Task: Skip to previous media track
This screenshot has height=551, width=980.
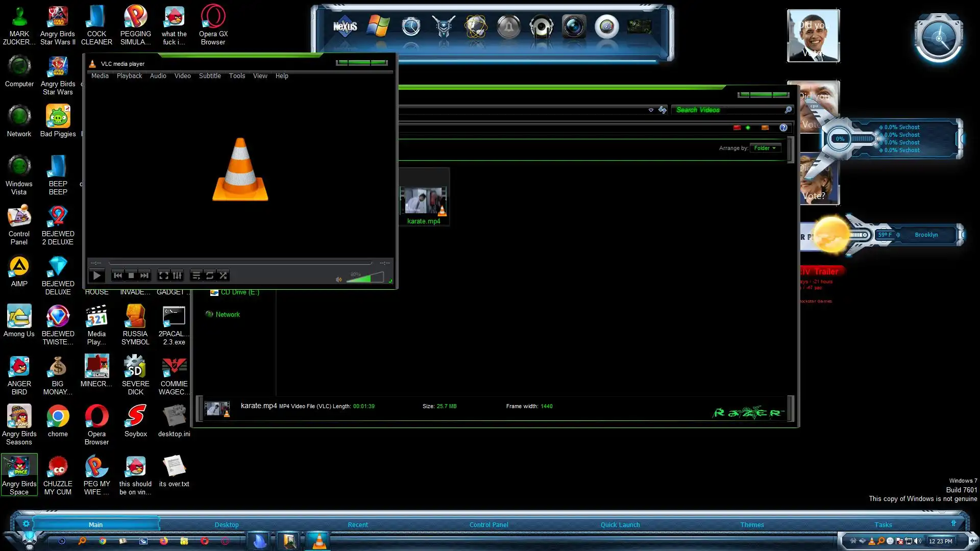Action: [x=118, y=275]
